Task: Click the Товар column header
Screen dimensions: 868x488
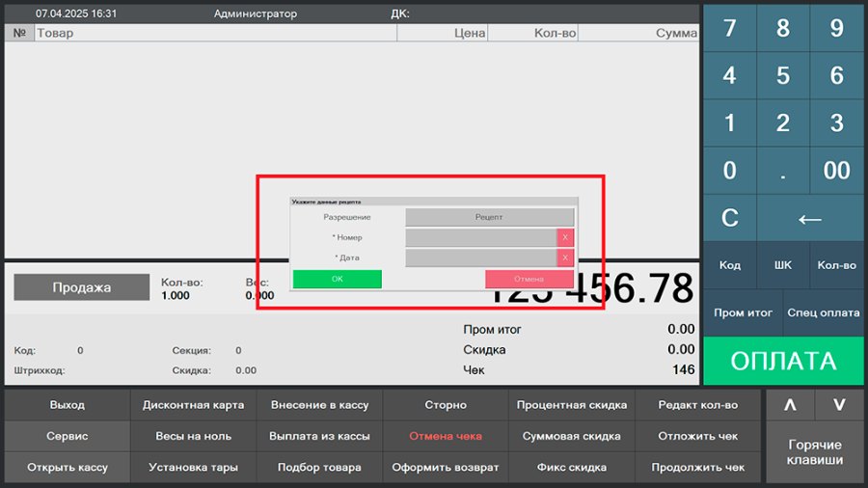Action: tap(216, 33)
